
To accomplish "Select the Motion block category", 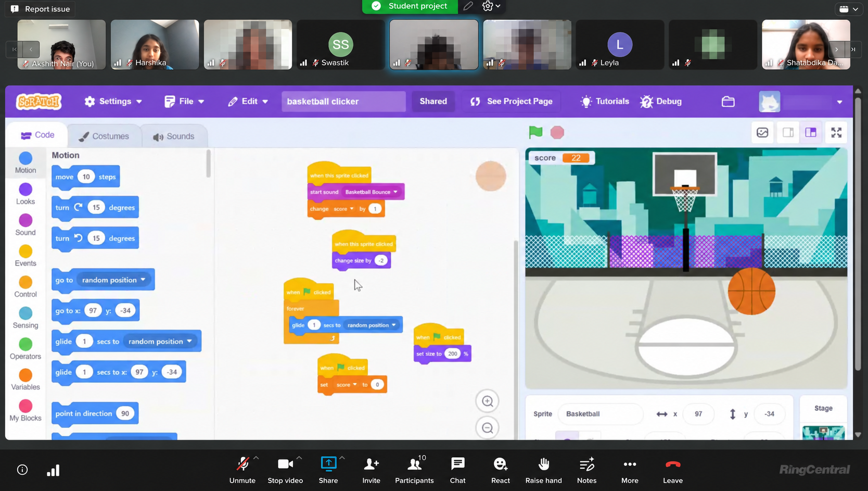I will (25, 162).
